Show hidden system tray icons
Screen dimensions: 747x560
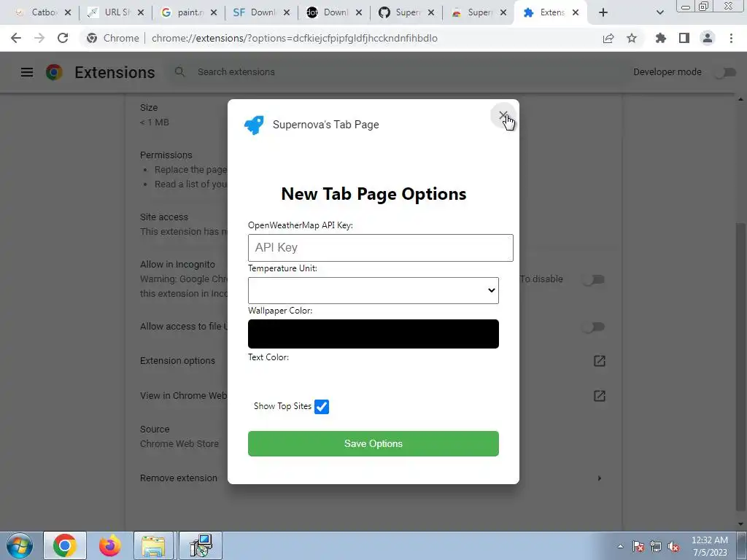[x=620, y=547]
